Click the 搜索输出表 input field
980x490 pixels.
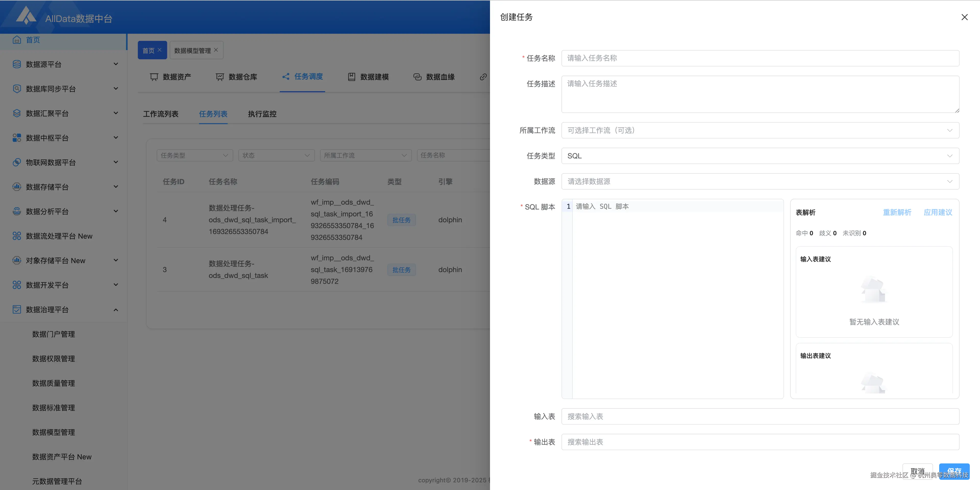pos(760,442)
